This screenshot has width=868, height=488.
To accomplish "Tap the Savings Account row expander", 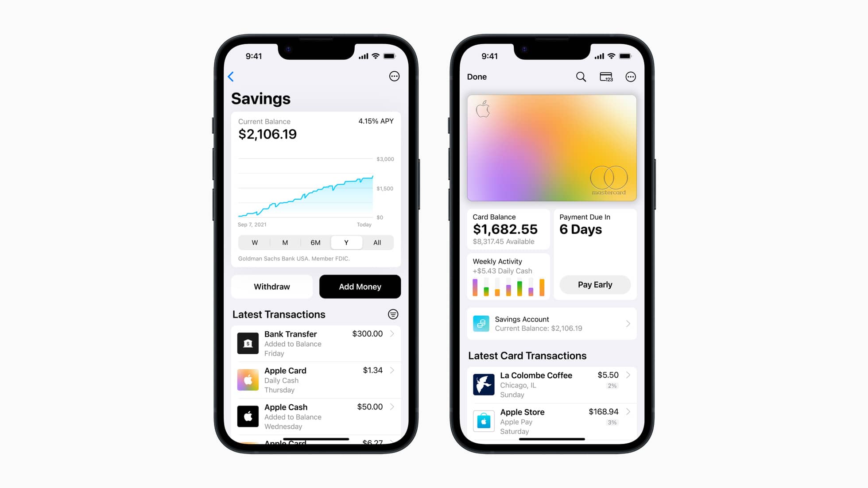I will (x=629, y=323).
